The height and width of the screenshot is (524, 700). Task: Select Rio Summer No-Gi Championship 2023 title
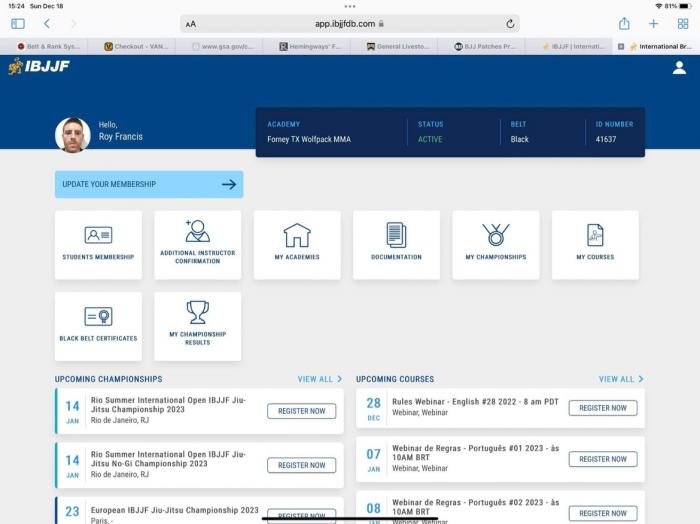pyautogui.click(x=168, y=459)
